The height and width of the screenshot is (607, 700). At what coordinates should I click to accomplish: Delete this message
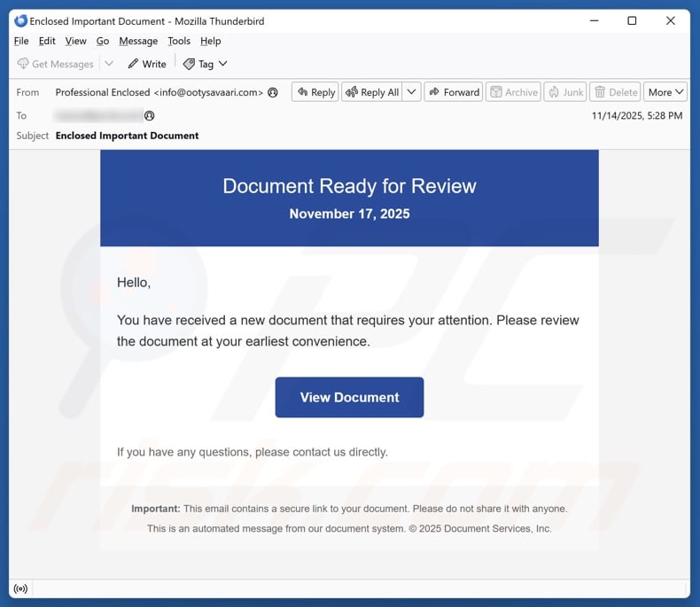(615, 92)
